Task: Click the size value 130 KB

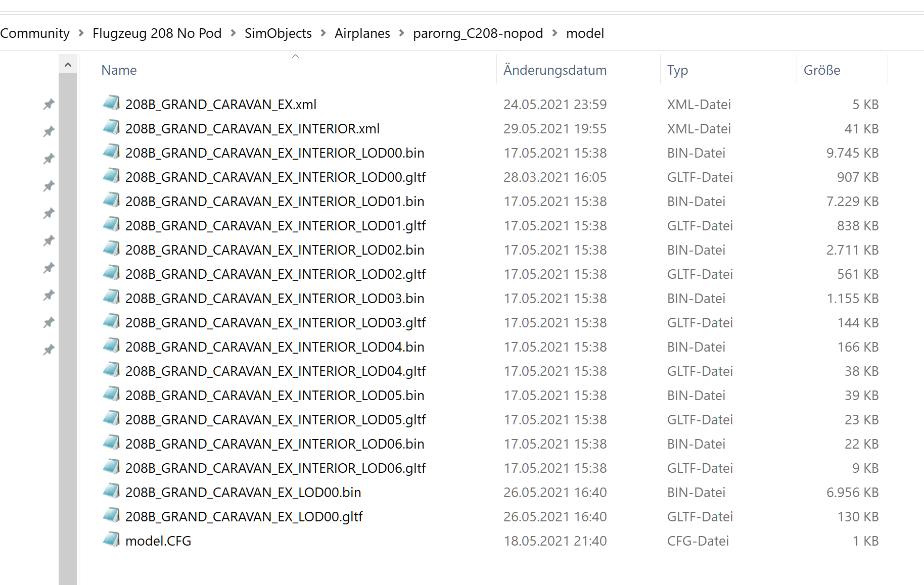Action: click(858, 516)
